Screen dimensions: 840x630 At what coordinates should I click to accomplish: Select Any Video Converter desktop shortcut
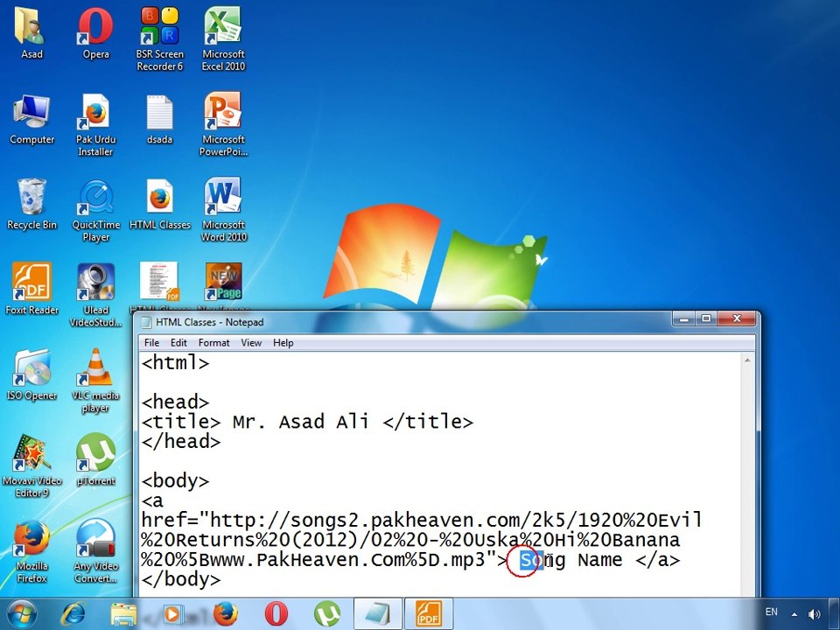pyautogui.click(x=95, y=537)
